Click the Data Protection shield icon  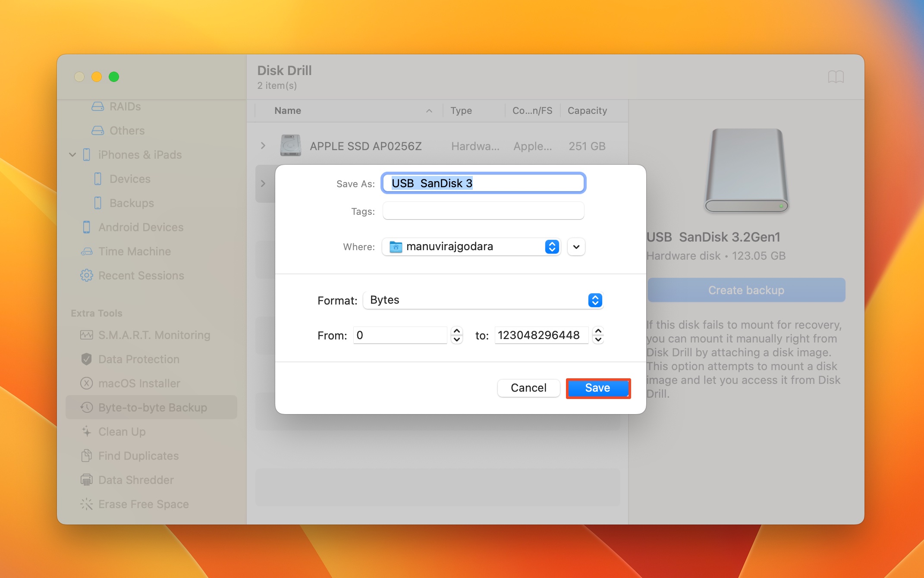click(x=87, y=359)
